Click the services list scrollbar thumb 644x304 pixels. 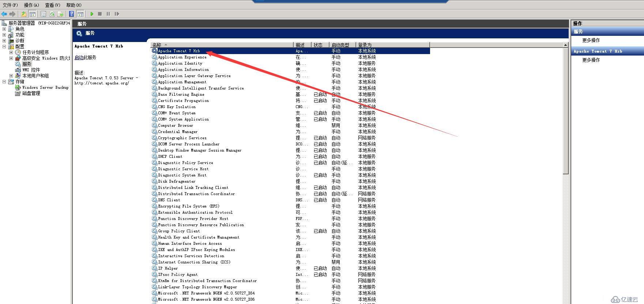(x=566, y=111)
